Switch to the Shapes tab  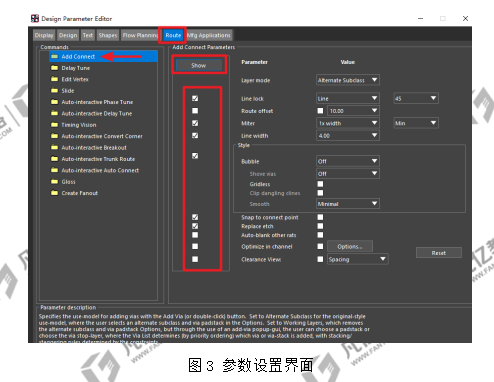108,35
